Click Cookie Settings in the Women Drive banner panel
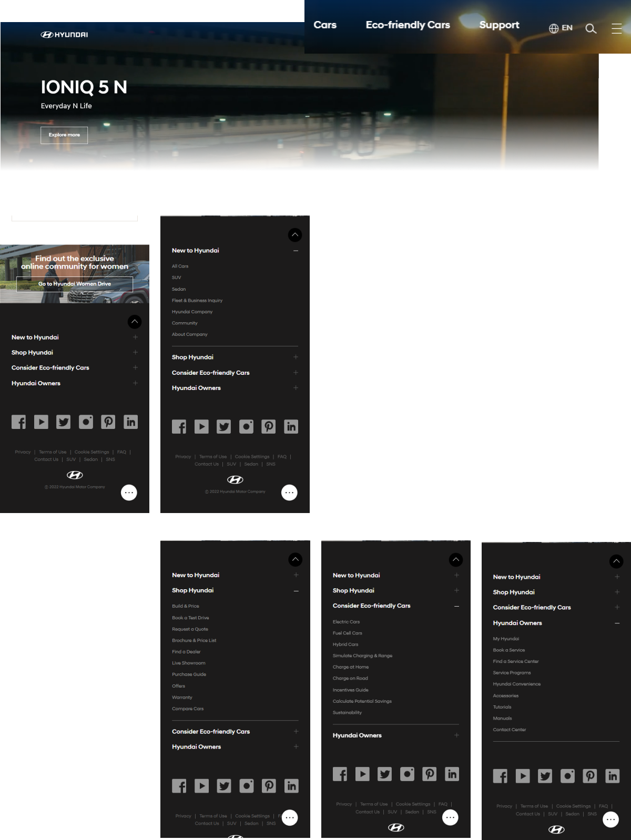 click(x=92, y=452)
